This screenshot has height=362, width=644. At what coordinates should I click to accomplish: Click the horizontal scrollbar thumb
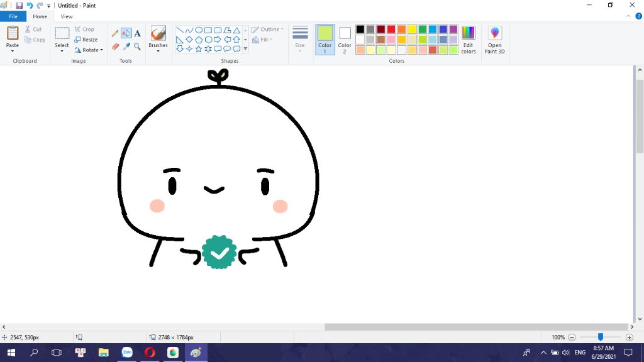[476, 327]
